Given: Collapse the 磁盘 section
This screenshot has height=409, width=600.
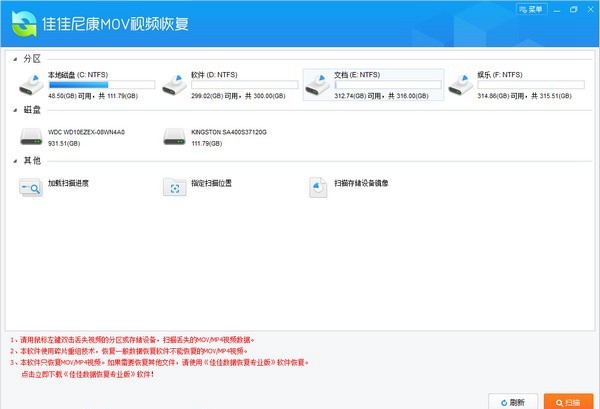Looking at the screenshot, I should (15, 110).
